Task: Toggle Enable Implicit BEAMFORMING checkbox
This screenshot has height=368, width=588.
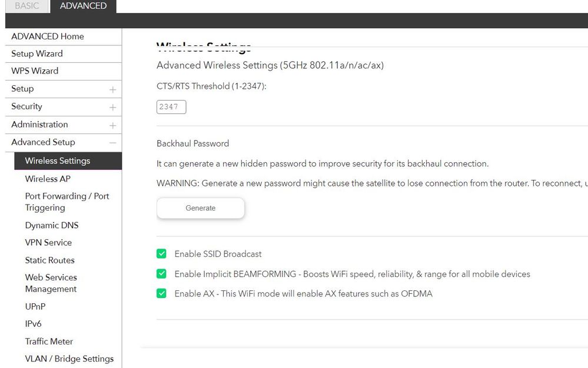Action: point(161,274)
